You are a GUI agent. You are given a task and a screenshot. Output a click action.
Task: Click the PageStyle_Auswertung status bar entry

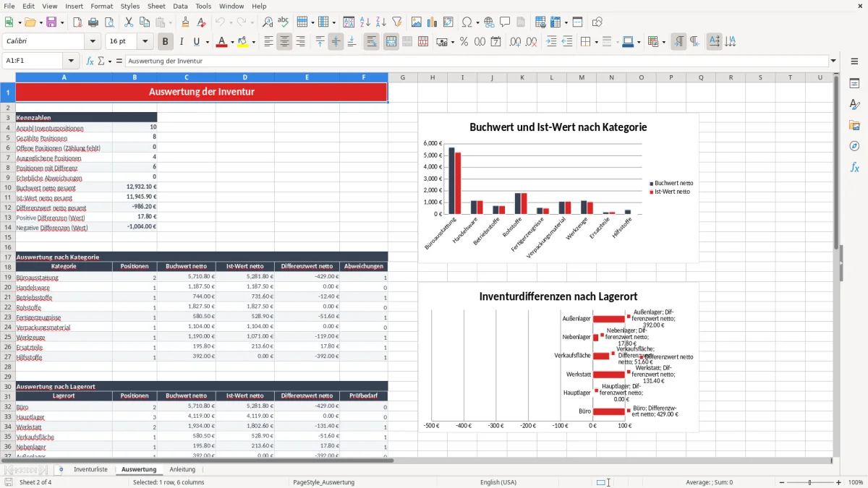click(323, 482)
